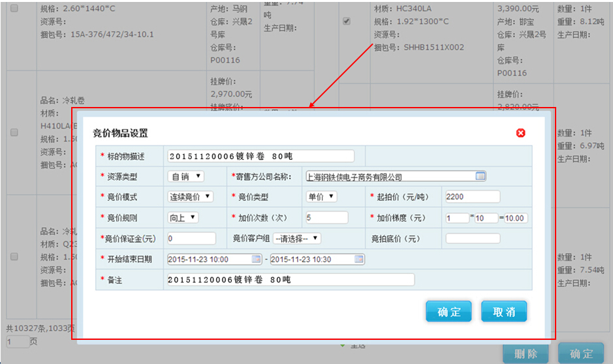Click the 加价次数 input box
The image size is (613, 364).
pyautogui.click(x=326, y=218)
